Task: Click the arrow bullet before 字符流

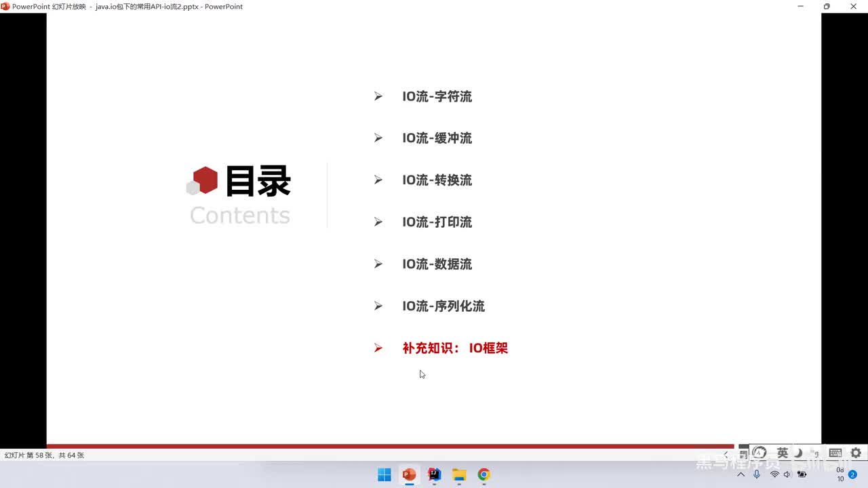Action: tap(378, 96)
